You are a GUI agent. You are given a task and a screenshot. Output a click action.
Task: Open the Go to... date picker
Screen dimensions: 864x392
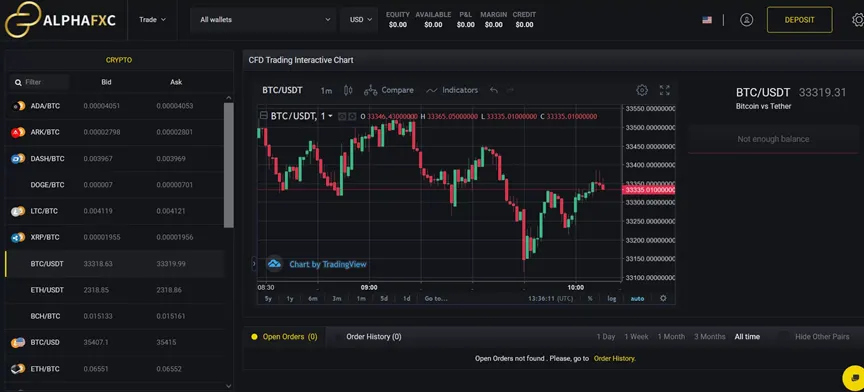click(436, 298)
